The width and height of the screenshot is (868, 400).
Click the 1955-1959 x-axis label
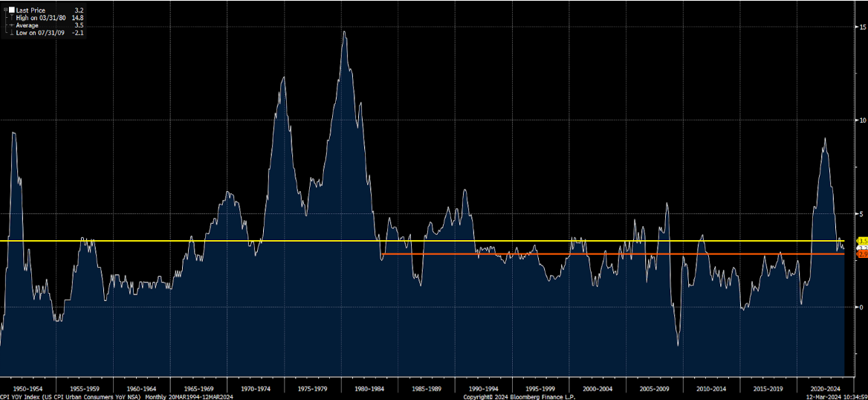click(85, 389)
